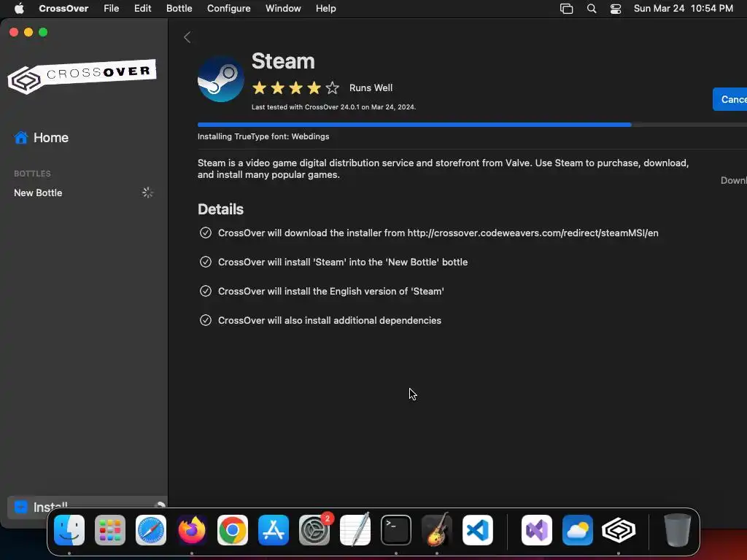Viewport: 747px width, 560px height.
Task: Open Control Center in menu bar
Action: (616, 9)
